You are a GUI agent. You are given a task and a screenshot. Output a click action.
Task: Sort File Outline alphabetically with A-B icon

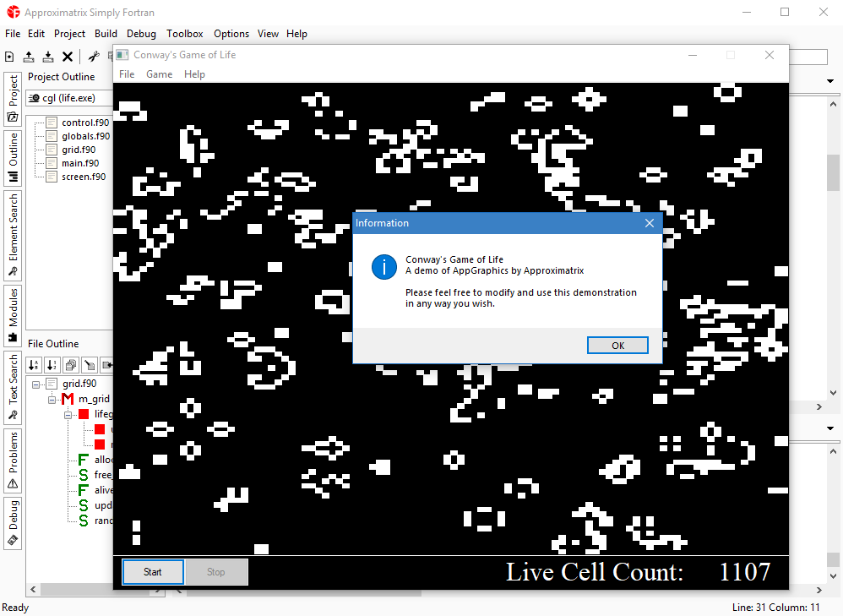point(34,365)
